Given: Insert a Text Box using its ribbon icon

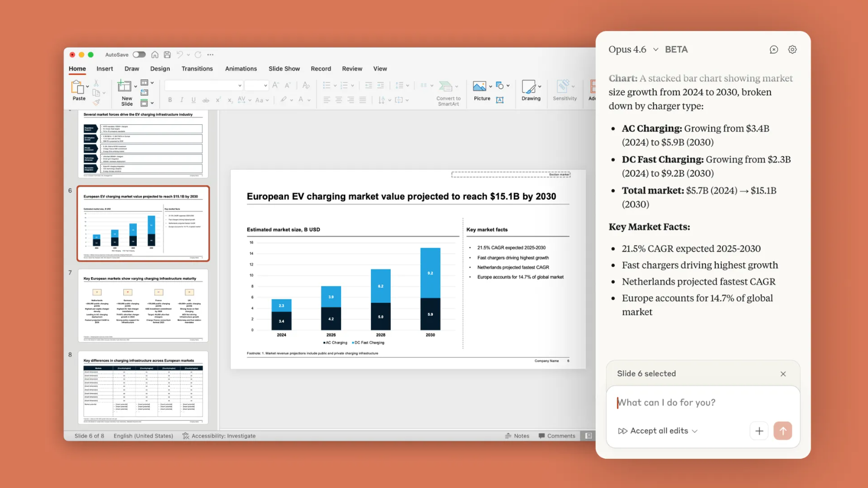Looking at the screenshot, I should (x=500, y=99).
